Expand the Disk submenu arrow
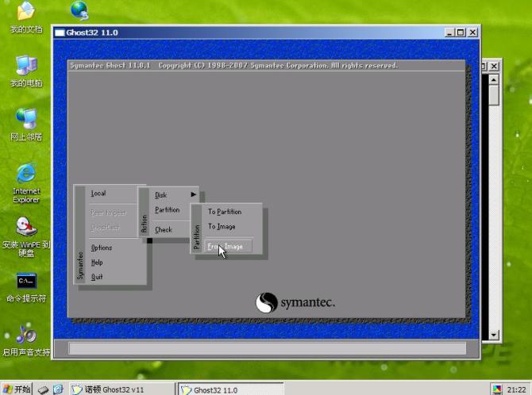This screenshot has width=532, height=395. (x=194, y=194)
